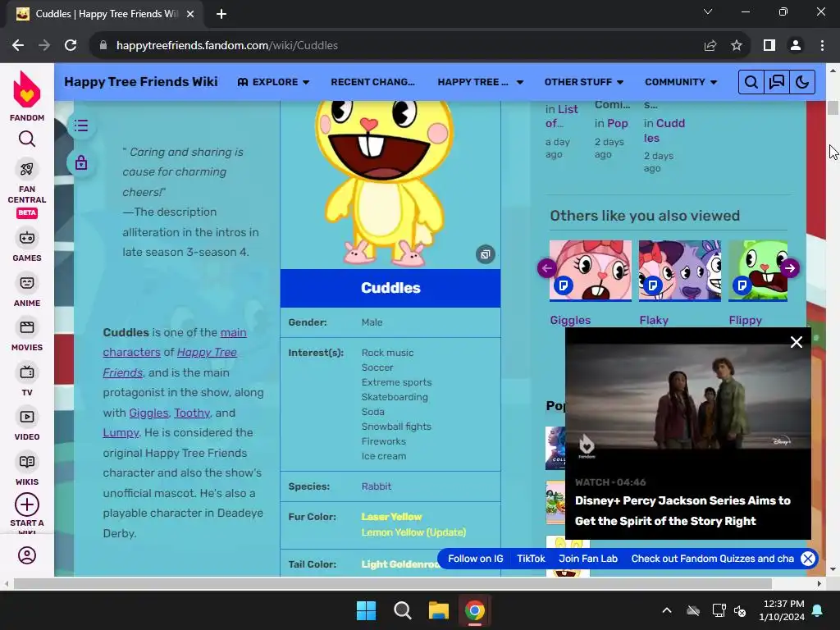
Task: Share this page from address bar
Action: click(710, 46)
